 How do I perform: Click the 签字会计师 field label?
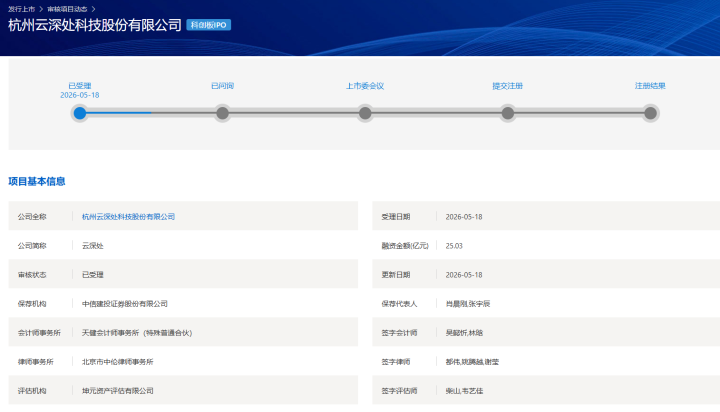click(399, 333)
